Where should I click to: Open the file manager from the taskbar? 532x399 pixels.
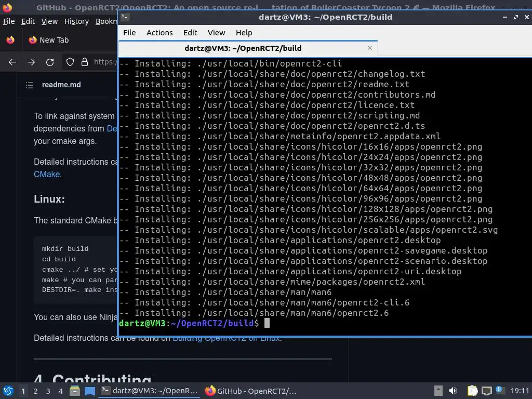(75, 391)
